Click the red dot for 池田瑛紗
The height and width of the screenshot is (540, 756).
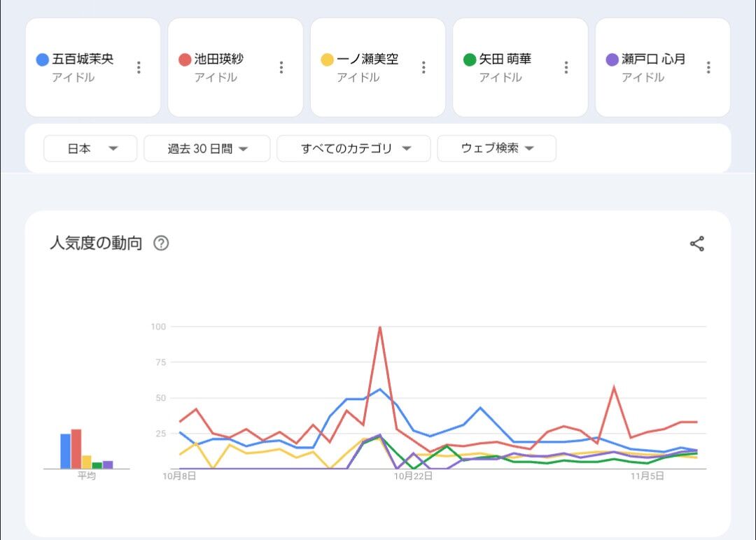pyautogui.click(x=185, y=59)
